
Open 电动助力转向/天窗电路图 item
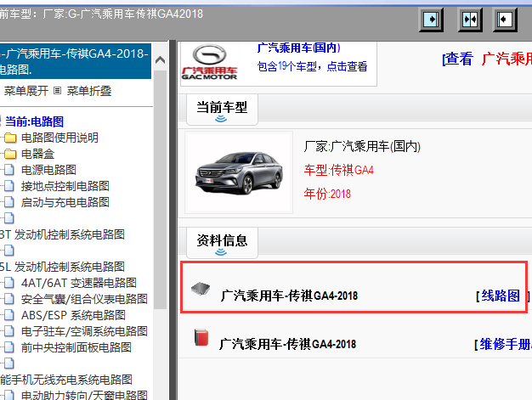tap(84, 395)
